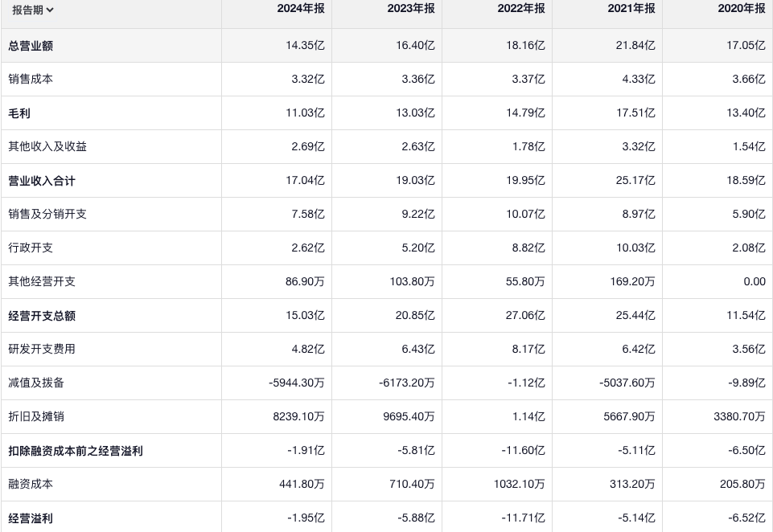Click the 总营业额 row label
This screenshot has height=532, width=773.
[31, 46]
